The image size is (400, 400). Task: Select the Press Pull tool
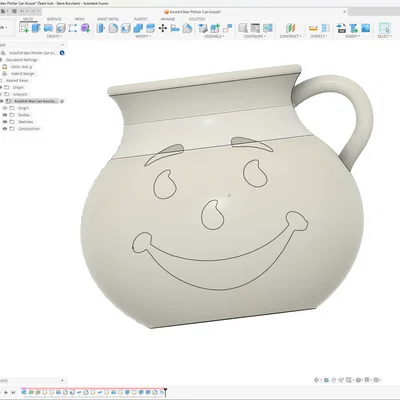[x=101, y=28]
